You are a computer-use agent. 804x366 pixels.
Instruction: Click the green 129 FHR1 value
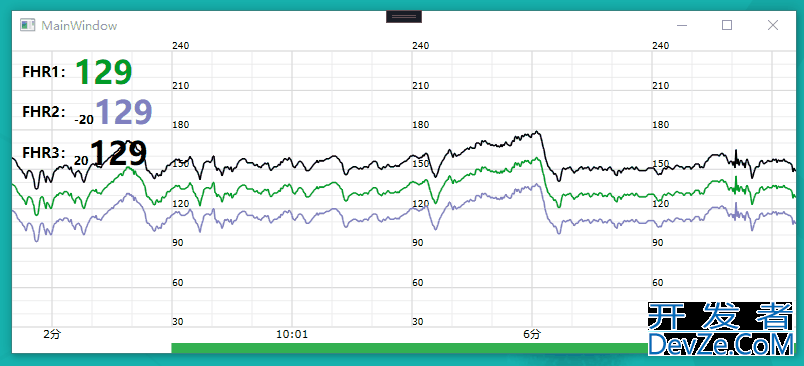click(x=104, y=72)
